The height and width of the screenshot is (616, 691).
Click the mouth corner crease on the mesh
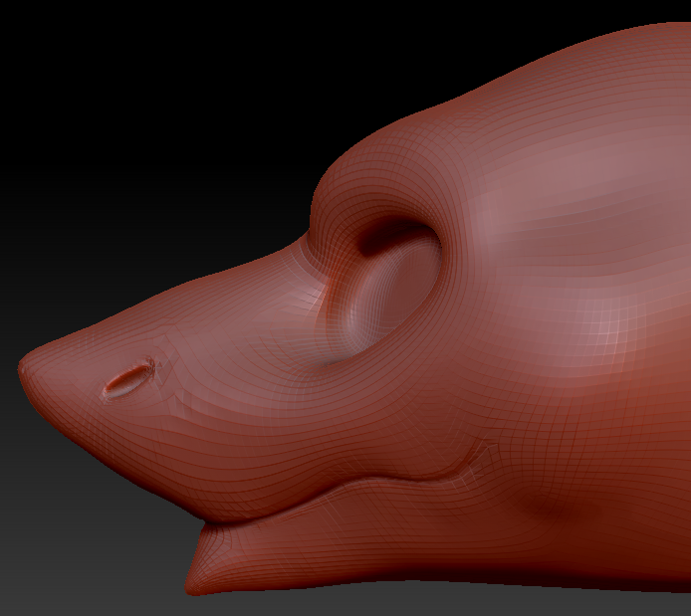(477, 460)
